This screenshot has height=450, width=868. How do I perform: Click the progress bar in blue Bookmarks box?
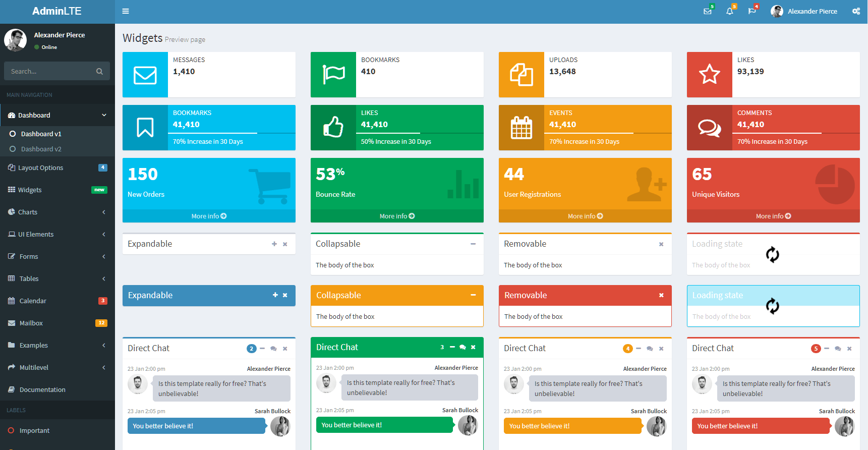232,133
